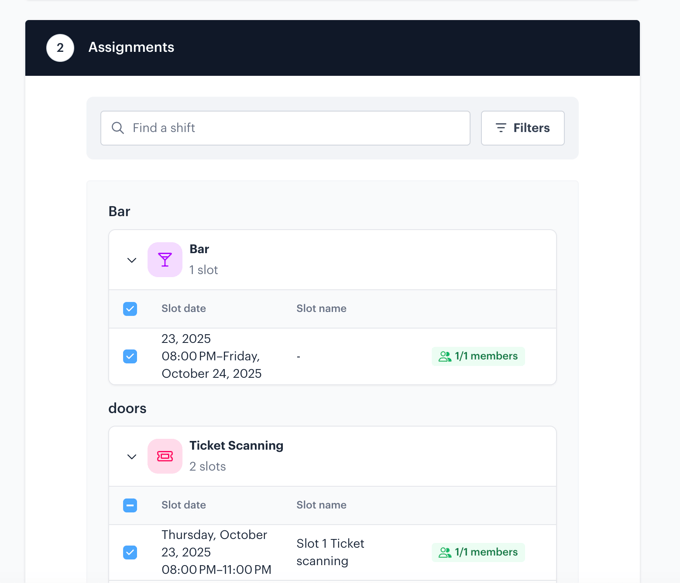
Task: Click the 1/1 members badge for Slot 1 Ticket scanning
Action: [x=478, y=552]
